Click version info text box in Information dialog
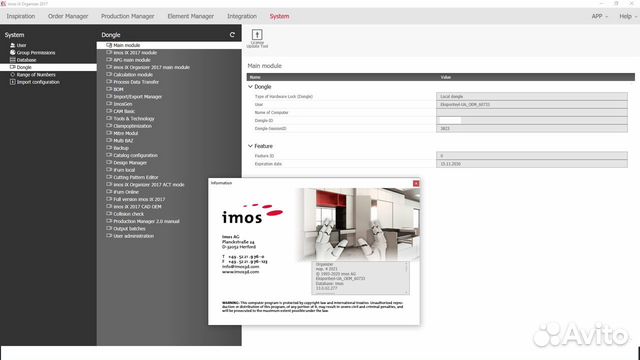Viewport: 640px width, 360px height. click(360, 278)
